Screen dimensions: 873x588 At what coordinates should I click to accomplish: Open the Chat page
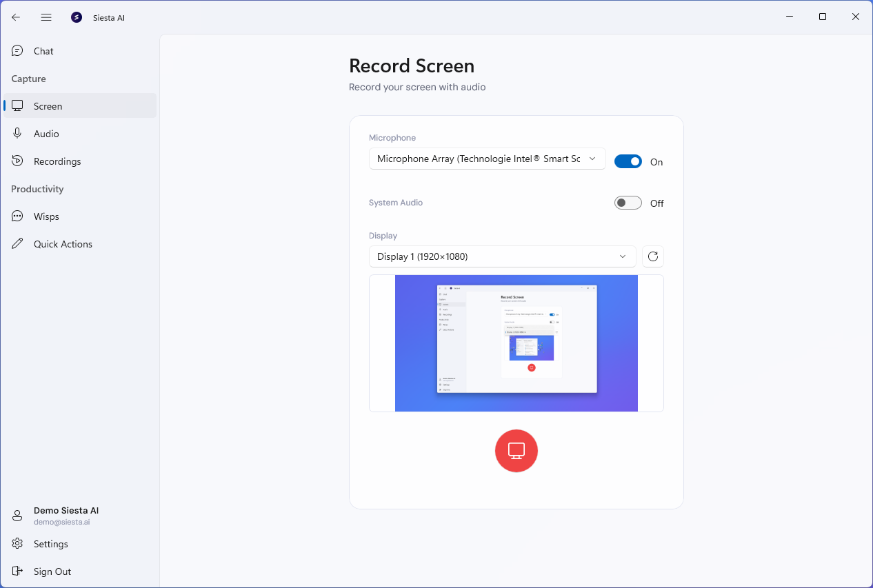click(x=80, y=51)
